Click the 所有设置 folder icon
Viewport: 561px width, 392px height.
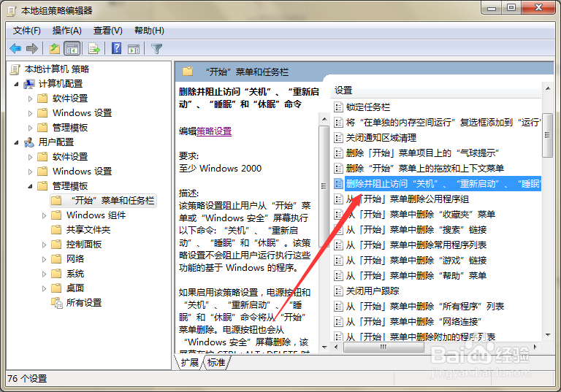pos(56,303)
